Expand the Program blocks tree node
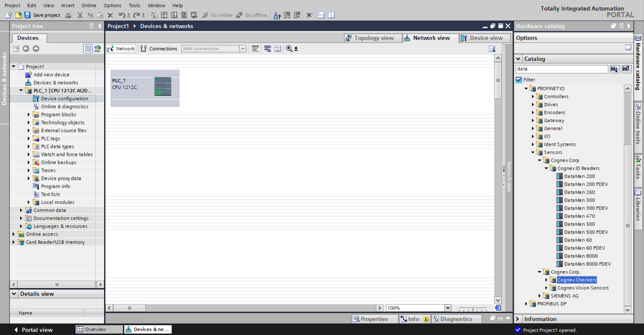The height and width of the screenshot is (335, 644). [29, 114]
